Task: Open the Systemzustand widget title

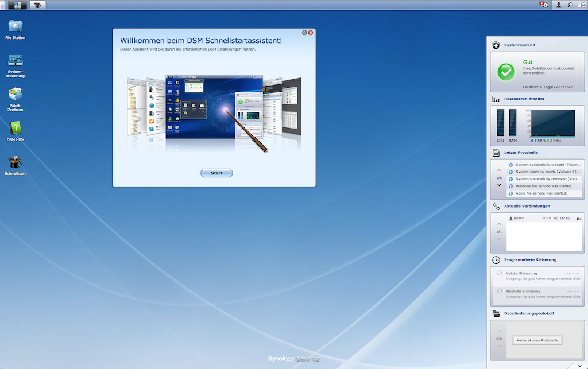Action: (x=519, y=45)
